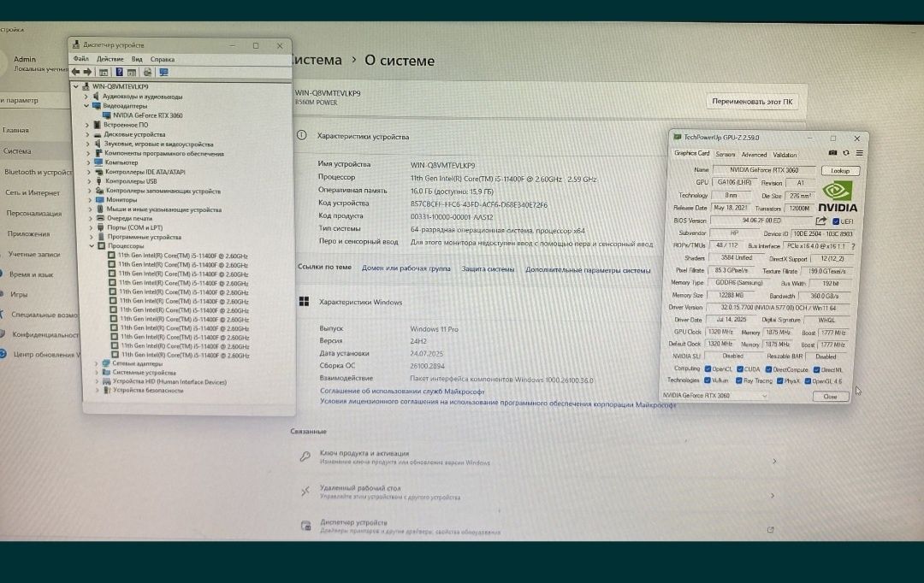Click the printer icon in Device Manager toolbar
Image resolution: width=924 pixels, height=583 pixels.
pos(147,72)
